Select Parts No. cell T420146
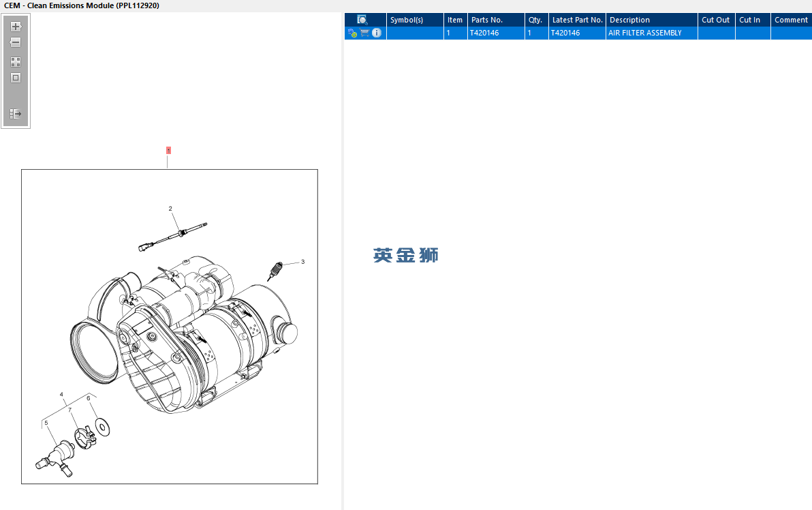 pos(496,33)
